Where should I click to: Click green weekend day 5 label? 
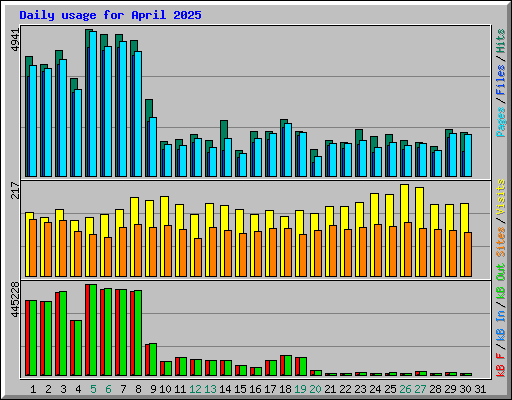click(93, 389)
